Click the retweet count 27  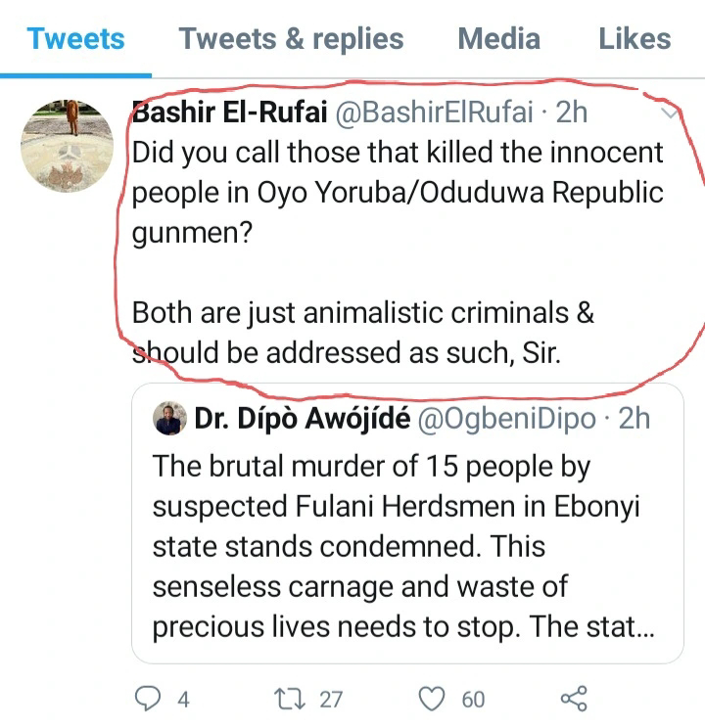[331, 699]
